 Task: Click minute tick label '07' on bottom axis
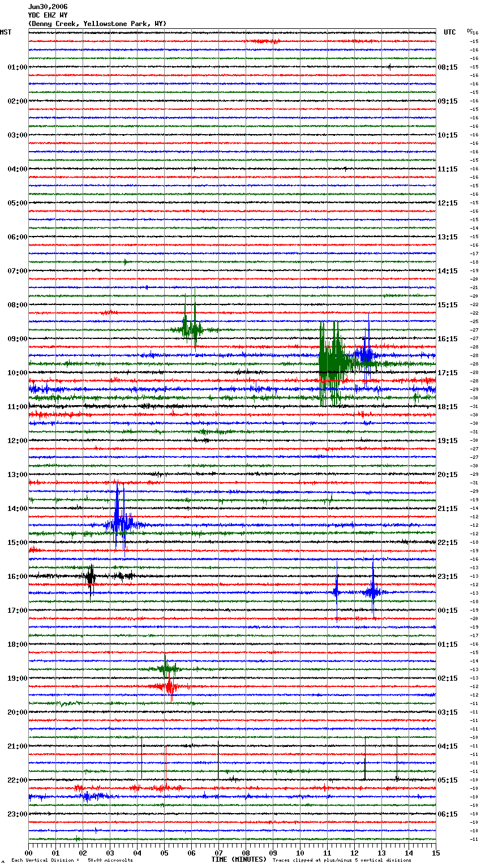point(218,853)
